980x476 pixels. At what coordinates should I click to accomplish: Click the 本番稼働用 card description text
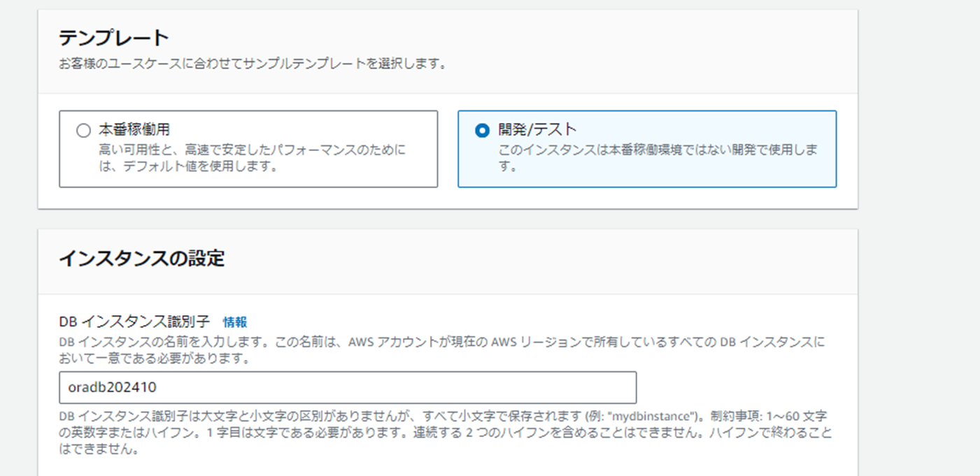point(252,159)
